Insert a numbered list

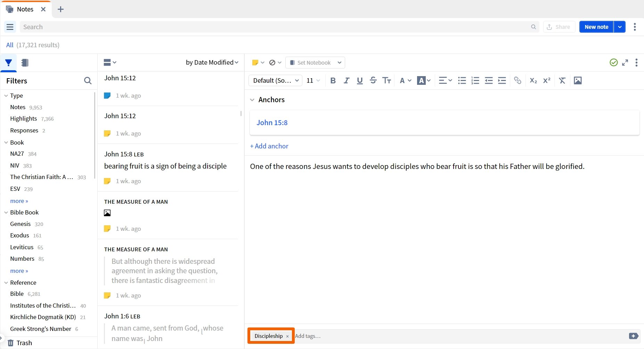pyautogui.click(x=475, y=80)
